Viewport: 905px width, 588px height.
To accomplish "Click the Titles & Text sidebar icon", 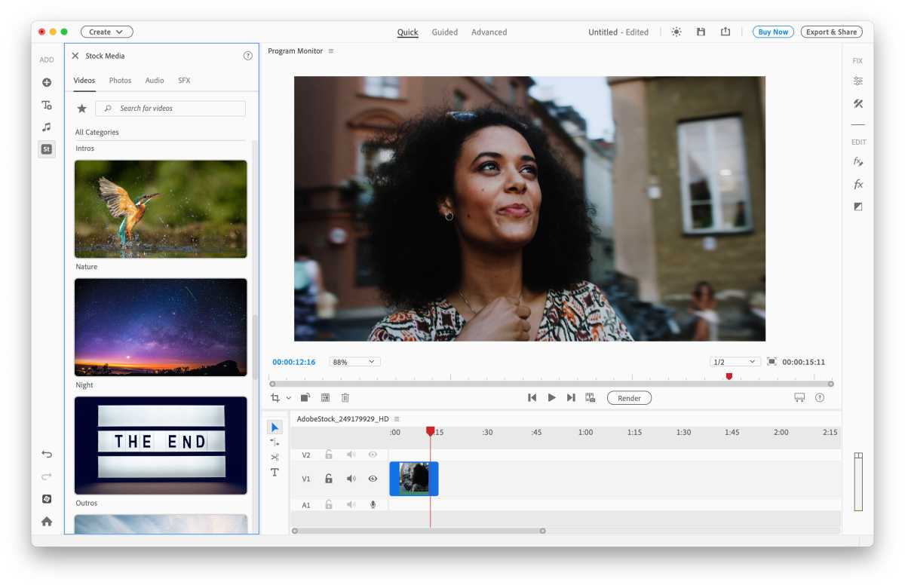I will click(x=47, y=105).
